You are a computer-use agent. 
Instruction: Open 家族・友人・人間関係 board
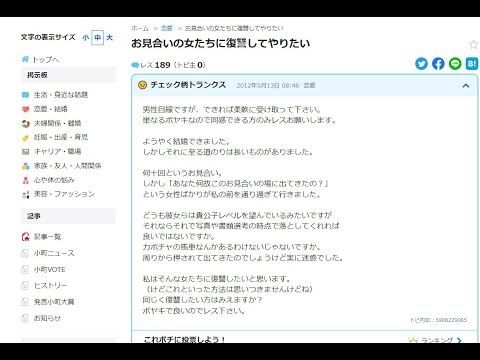coord(67,166)
